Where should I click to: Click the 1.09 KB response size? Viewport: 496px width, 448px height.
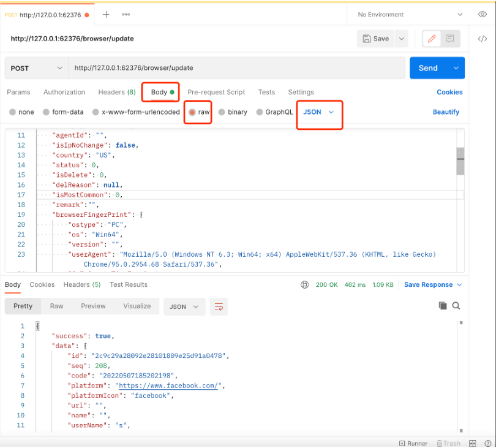click(x=383, y=284)
